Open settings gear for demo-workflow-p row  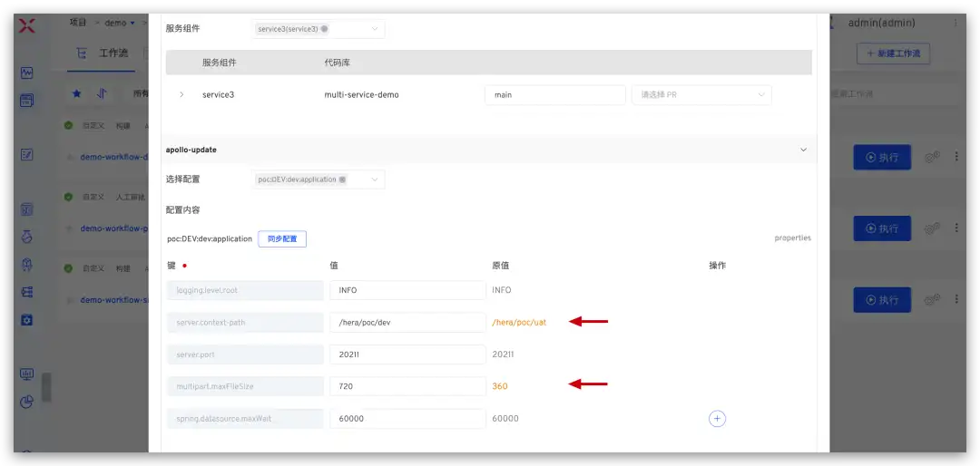click(x=933, y=228)
